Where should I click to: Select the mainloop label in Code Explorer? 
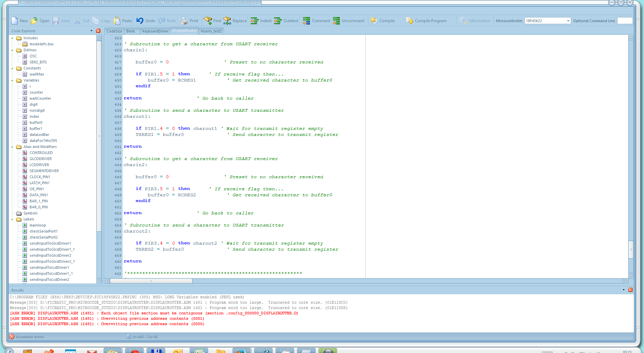click(38, 225)
